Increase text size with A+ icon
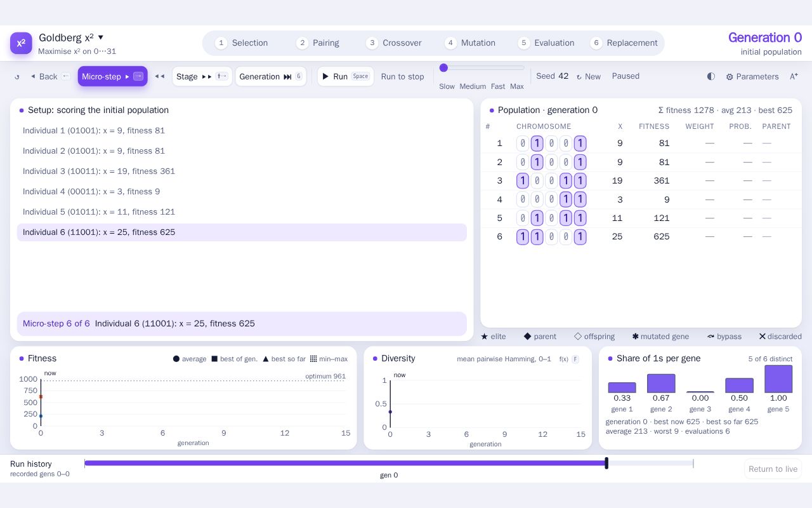This screenshot has height=508, width=812. pyautogui.click(x=794, y=76)
